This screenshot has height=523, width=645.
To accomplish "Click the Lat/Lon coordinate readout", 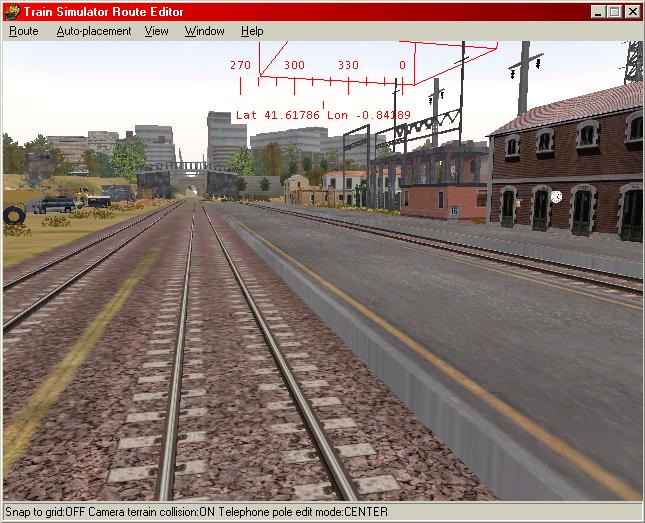I will tap(323, 115).
